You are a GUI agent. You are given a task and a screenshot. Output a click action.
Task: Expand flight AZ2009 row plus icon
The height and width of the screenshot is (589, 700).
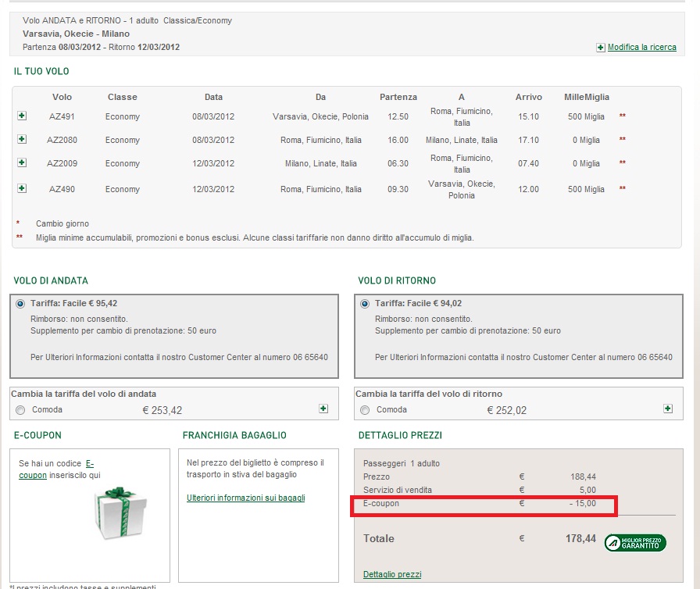point(21,162)
